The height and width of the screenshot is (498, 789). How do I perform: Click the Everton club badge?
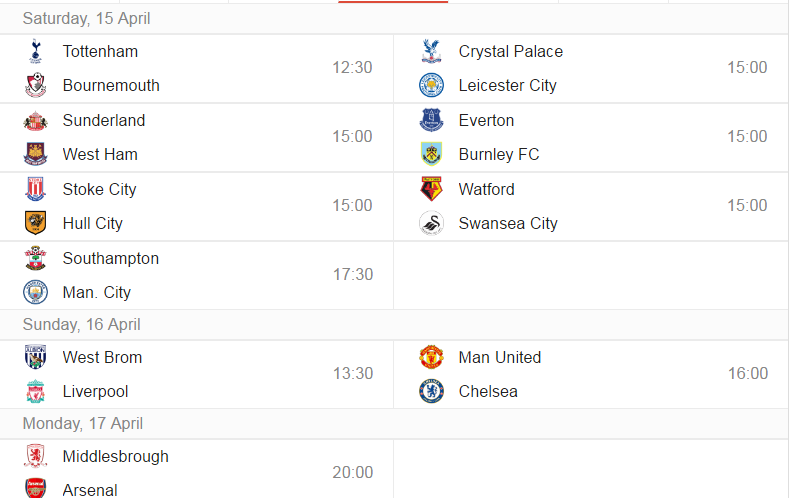pos(431,120)
